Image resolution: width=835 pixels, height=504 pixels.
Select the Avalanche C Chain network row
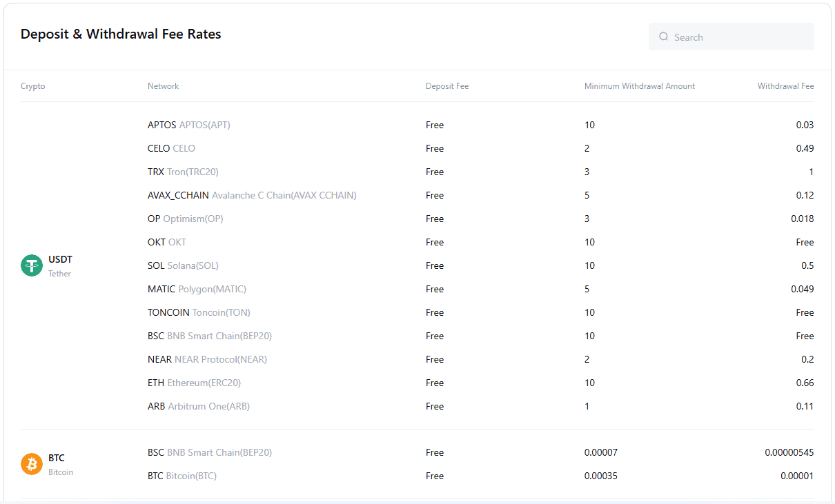click(252, 196)
